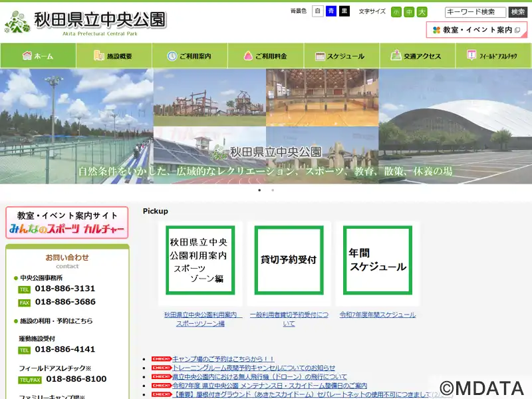The height and width of the screenshot is (399, 532).
Task: Open トレーニングルーム夜間予約キャンセル notice link
Action: [254, 368]
